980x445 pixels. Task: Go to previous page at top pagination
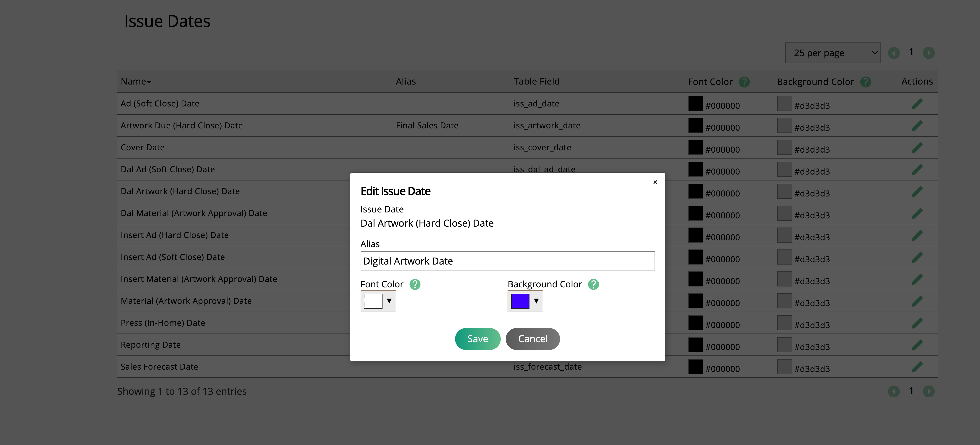pos(894,53)
